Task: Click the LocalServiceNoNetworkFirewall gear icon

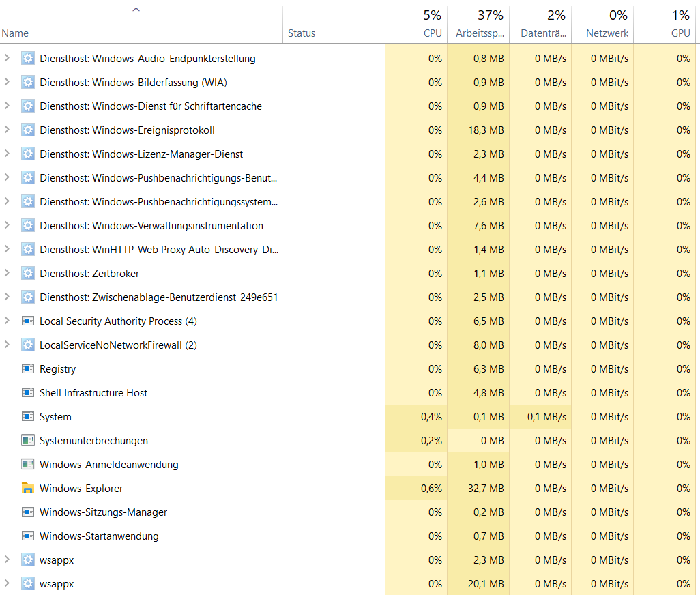Action: click(x=28, y=345)
